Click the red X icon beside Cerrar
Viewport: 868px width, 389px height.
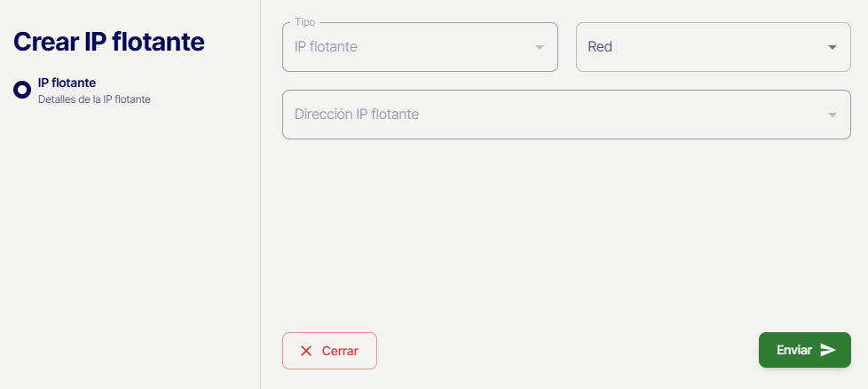pyautogui.click(x=306, y=351)
